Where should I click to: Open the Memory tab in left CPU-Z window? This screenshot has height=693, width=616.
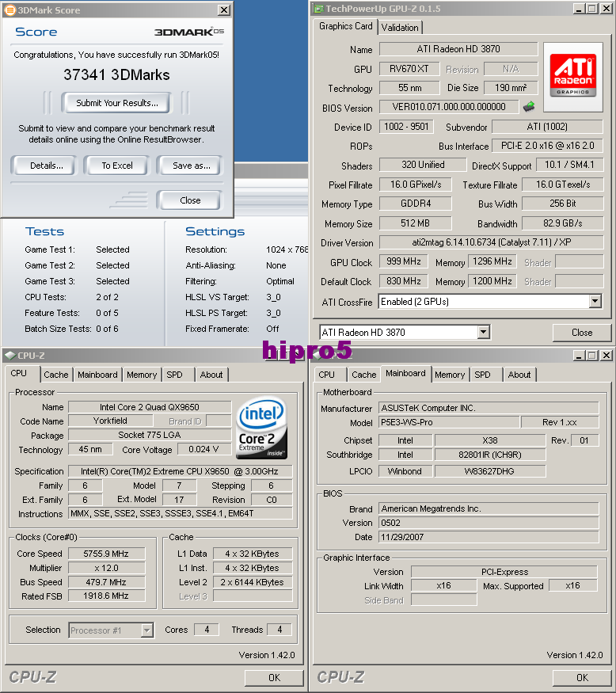(142, 375)
